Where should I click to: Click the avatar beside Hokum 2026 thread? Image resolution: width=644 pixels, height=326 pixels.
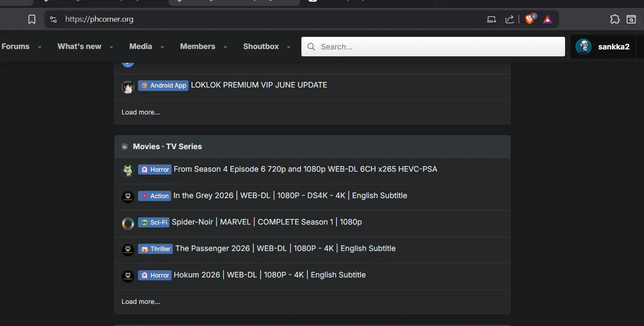(x=128, y=277)
